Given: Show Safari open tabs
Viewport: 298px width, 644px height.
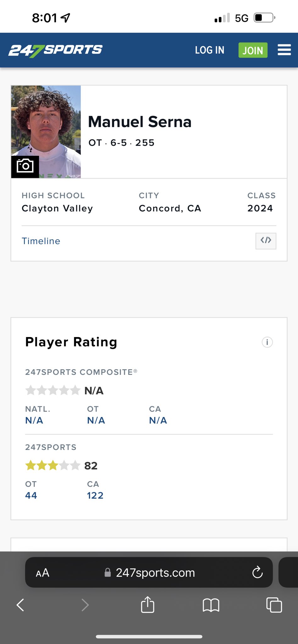Looking at the screenshot, I should 274,605.
